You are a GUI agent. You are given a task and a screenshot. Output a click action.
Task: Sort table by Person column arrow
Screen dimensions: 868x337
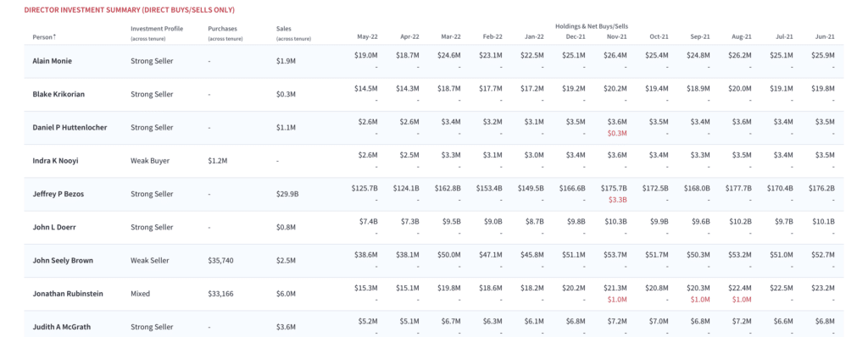pyautogui.click(x=54, y=37)
